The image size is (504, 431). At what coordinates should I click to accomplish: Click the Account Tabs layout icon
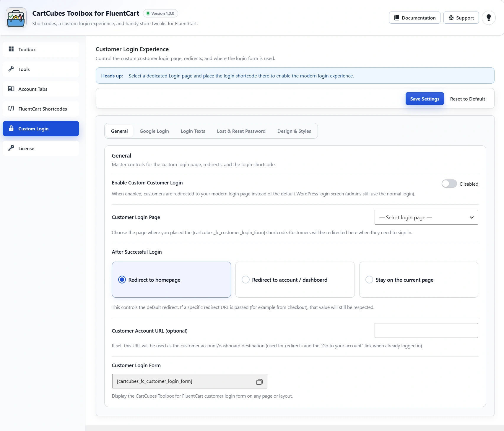click(11, 89)
